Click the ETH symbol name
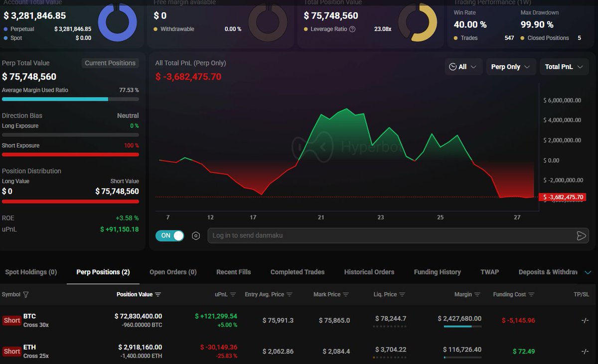The image size is (598, 364). [x=29, y=347]
